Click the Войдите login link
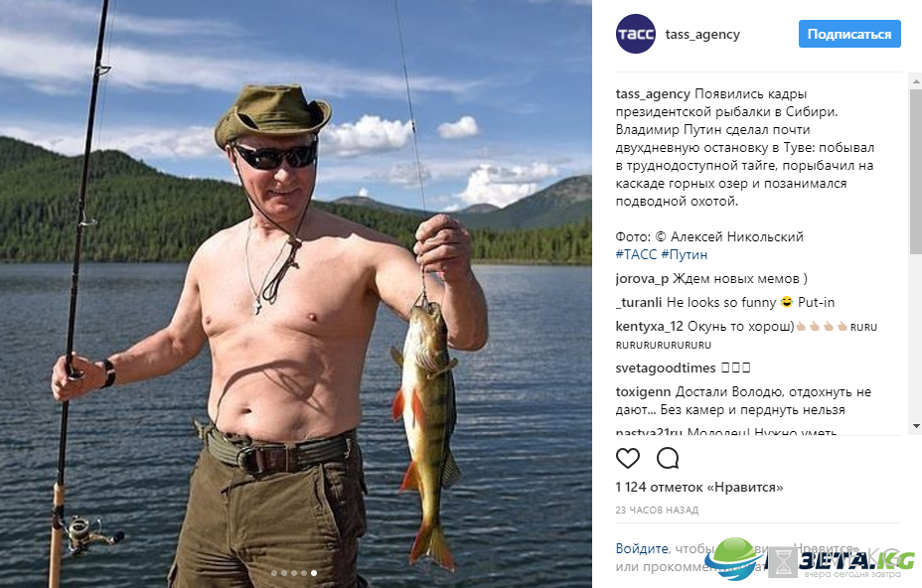The width and height of the screenshot is (922, 588). point(642,548)
